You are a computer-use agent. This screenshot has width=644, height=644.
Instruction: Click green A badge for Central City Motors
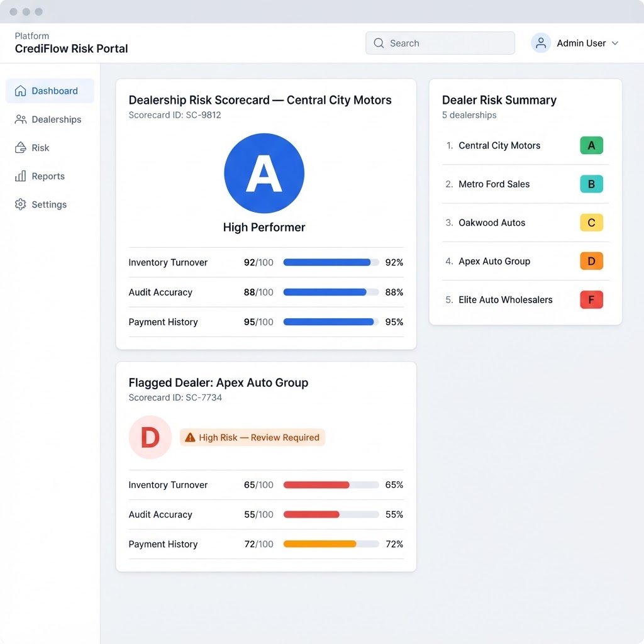(591, 145)
